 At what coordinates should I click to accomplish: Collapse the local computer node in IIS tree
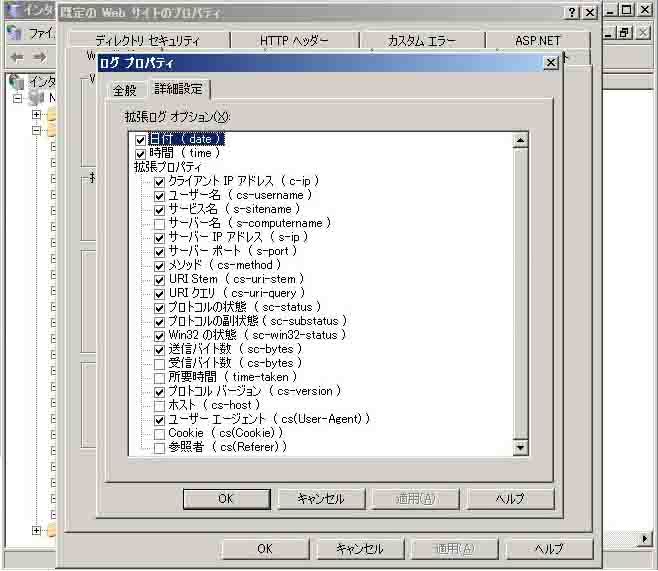[18, 99]
